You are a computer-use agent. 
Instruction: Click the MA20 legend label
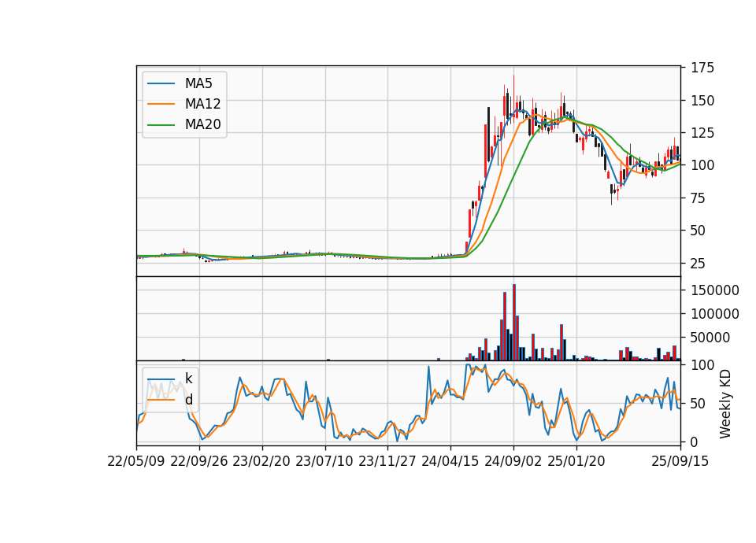[x=202, y=124]
